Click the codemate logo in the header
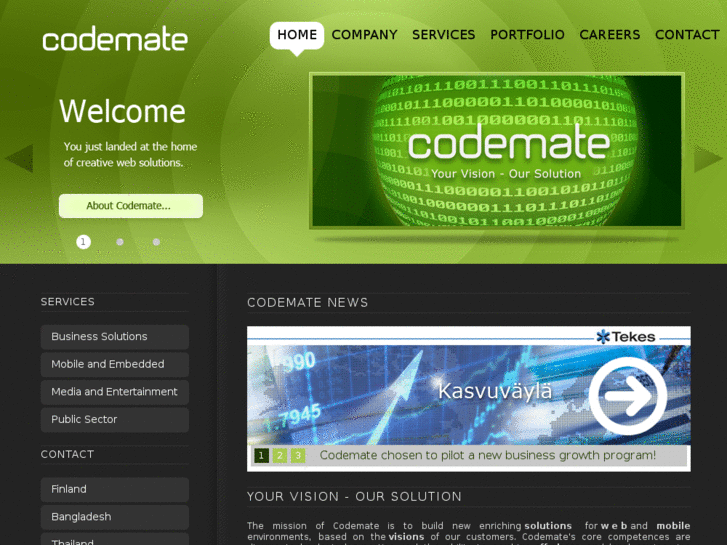 tap(115, 38)
